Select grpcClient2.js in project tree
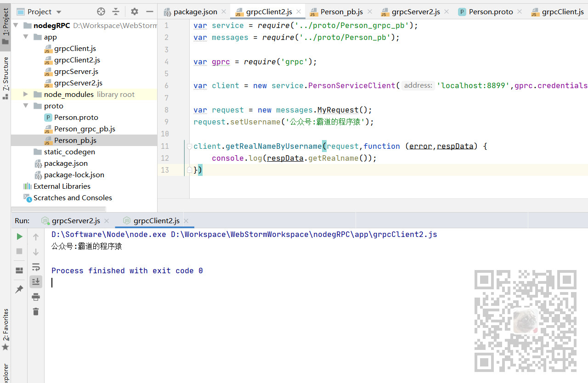This screenshot has width=588, height=383. [77, 60]
